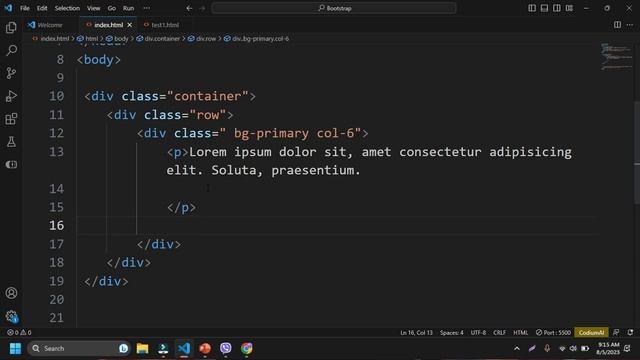Open the Manage gear icon
640x360 pixels.
click(11, 316)
